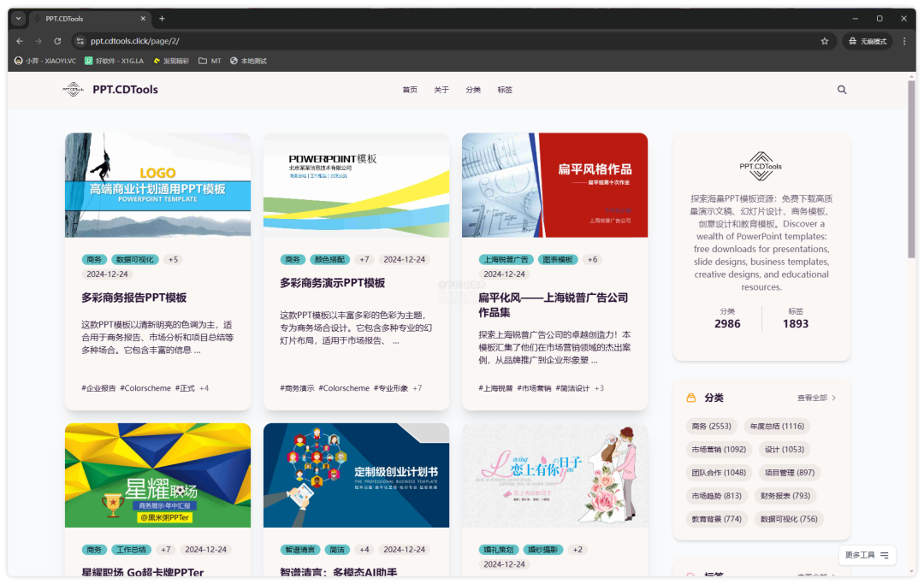The height and width of the screenshot is (584, 924).
Task: Reload the page with the refresh icon
Action: tap(57, 41)
